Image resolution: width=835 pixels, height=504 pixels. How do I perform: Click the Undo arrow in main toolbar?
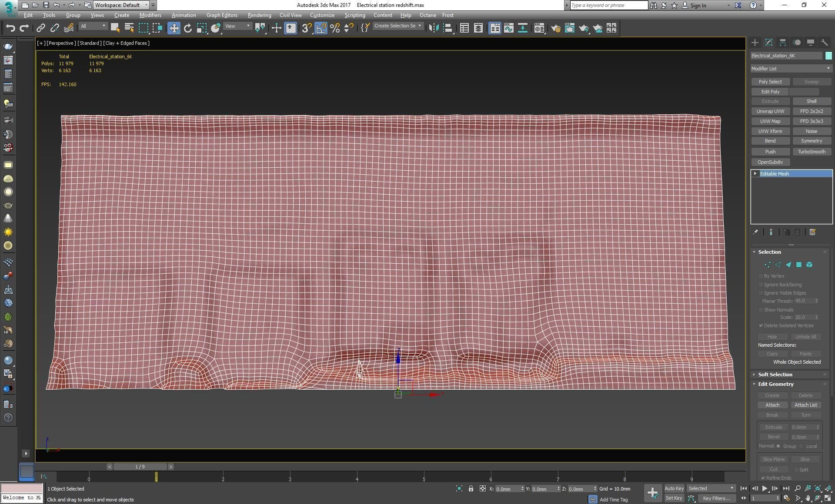click(x=10, y=28)
